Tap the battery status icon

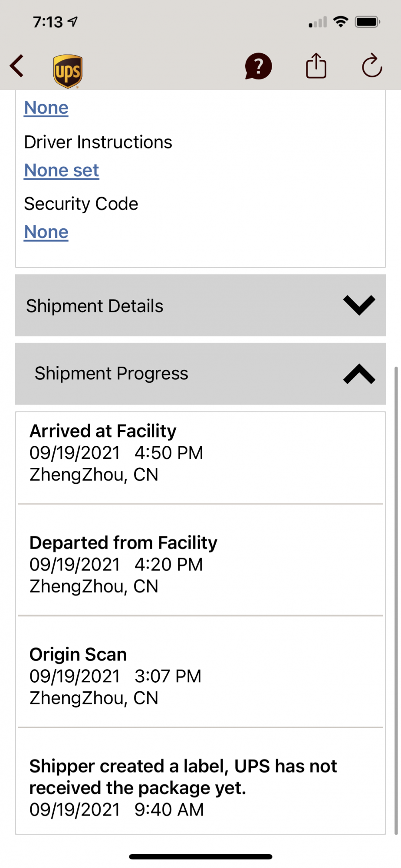(x=367, y=22)
